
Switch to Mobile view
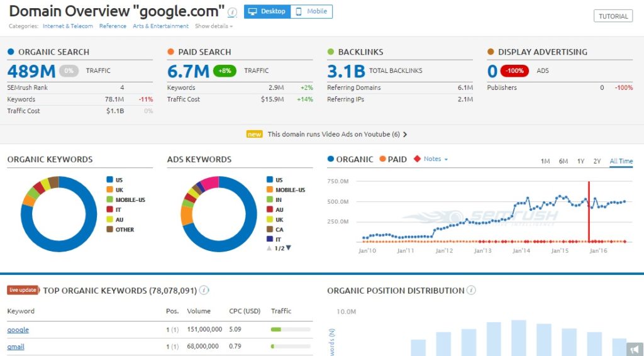point(312,11)
